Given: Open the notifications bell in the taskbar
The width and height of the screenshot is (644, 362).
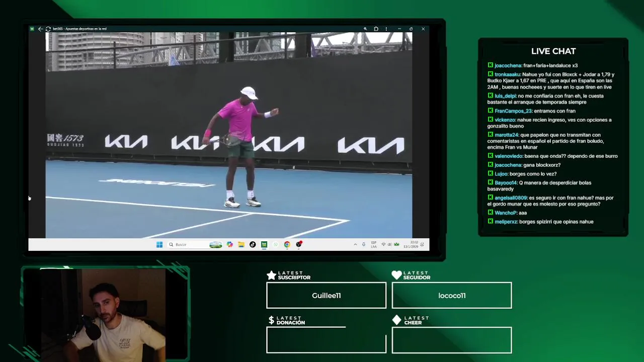Looking at the screenshot, I should 422,244.
